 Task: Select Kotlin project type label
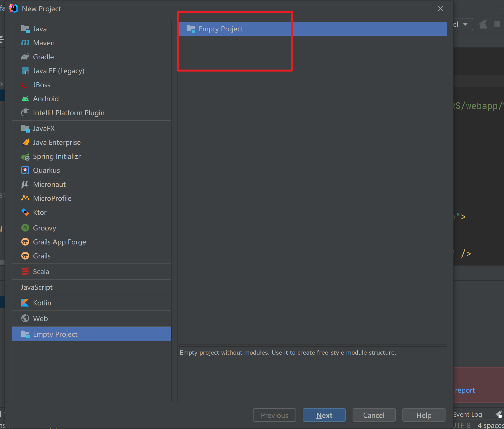point(42,303)
